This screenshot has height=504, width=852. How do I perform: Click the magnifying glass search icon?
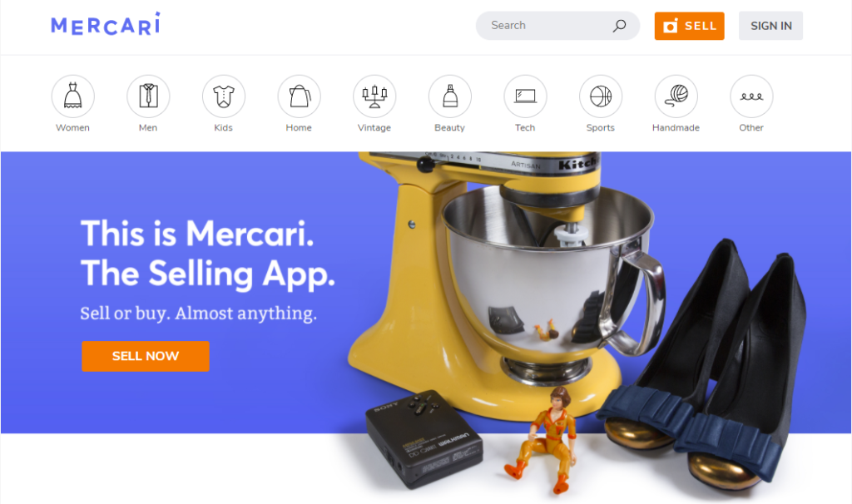click(x=619, y=26)
